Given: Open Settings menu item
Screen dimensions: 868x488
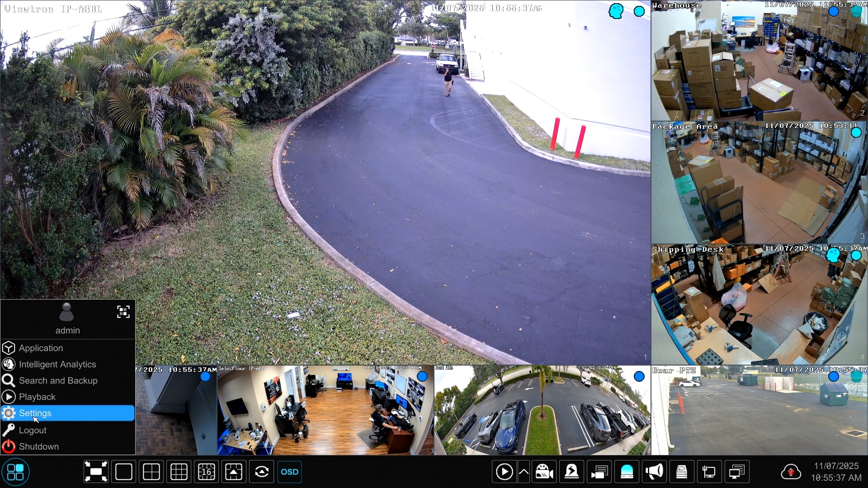Looking at the screenshot, I should (x=35, y=413).
